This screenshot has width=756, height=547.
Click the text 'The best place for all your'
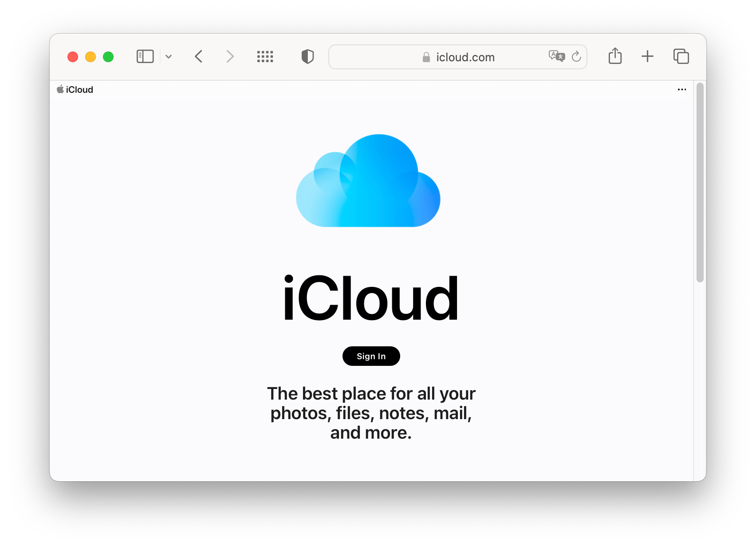[x=371, y=394]
